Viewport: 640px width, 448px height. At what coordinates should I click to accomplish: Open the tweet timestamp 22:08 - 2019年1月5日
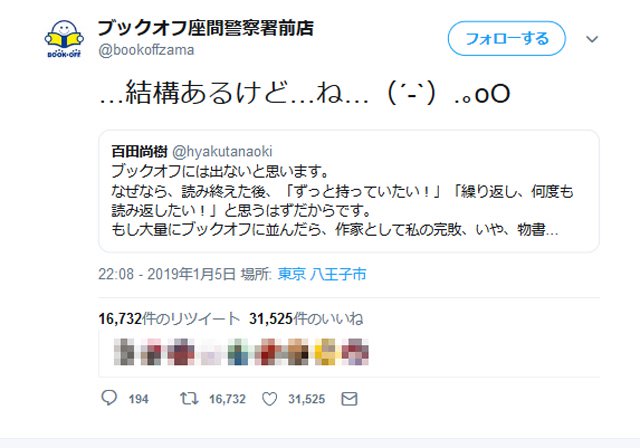[167, 274]
